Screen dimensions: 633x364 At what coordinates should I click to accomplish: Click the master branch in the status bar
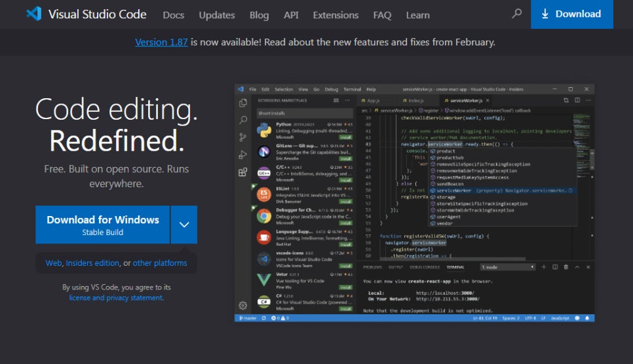pos(248,318)
